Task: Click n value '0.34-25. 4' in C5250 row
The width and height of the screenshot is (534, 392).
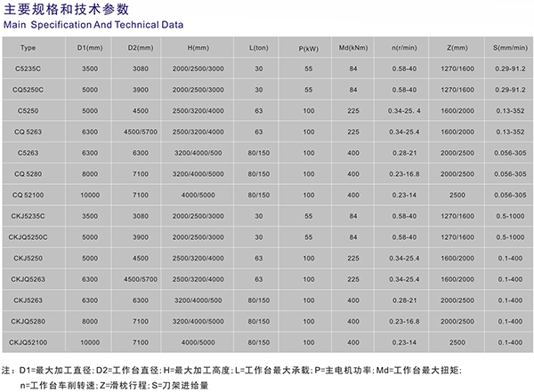Action: click(x=404, y=111)
